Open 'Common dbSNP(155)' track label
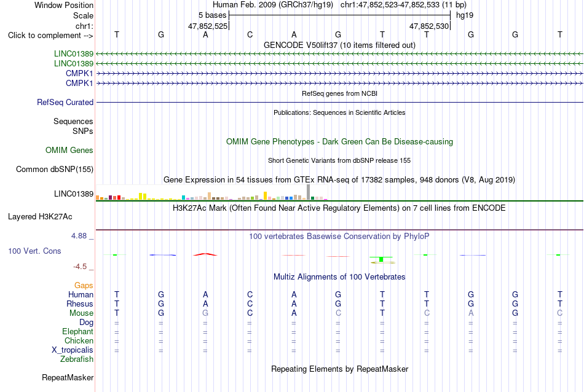Image resolution: width=584 pixels, height=392 pixels. coord(54,169)
